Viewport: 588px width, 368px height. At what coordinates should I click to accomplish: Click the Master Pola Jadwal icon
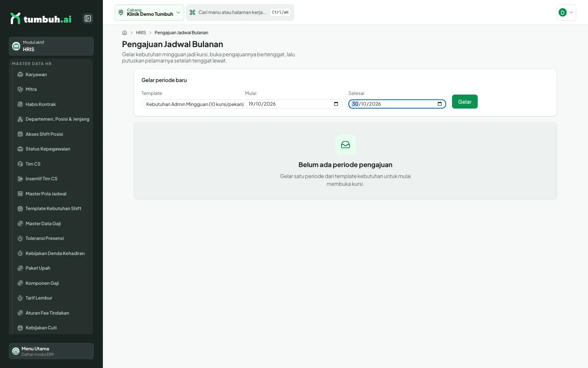tap(20, 194)
